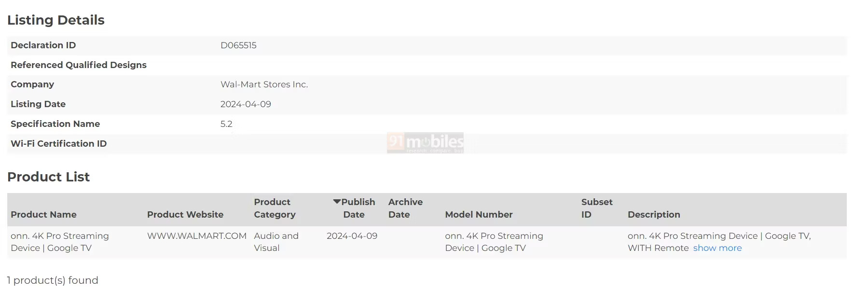Screen dimensions: 868x290
Task: Click the Model Number cell in product row
Action: point(494,242)
